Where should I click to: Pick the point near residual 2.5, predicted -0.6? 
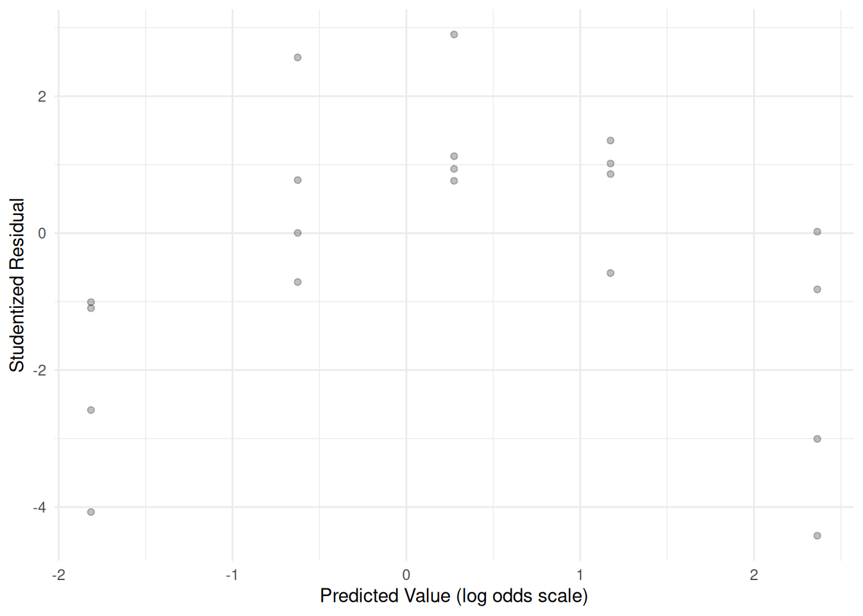298,58
